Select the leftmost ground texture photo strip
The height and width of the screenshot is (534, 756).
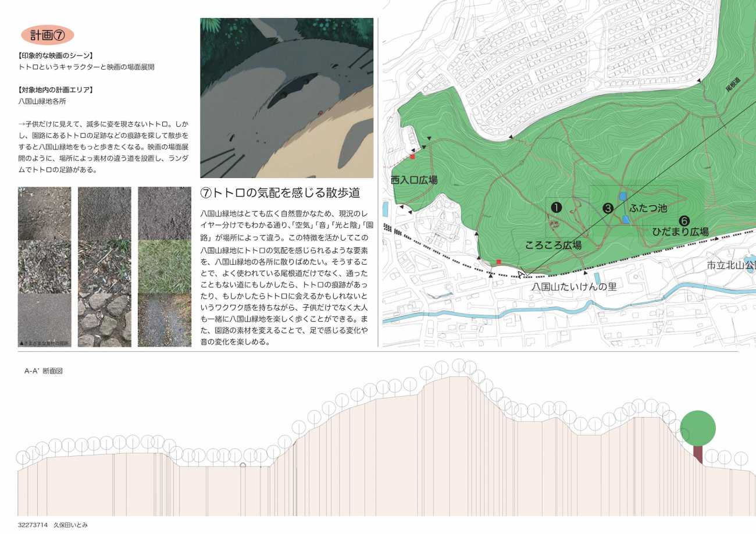(45, 266)
